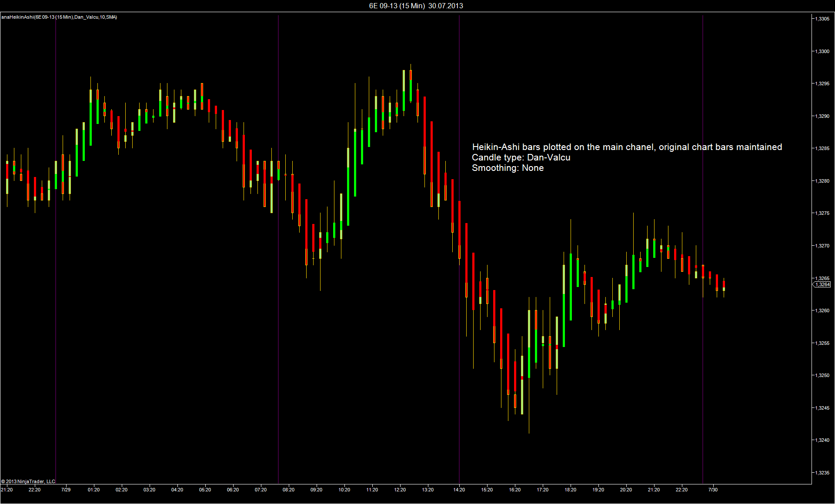The height and width of the screenshot is (504, 835).
Task: Click the Heikin-Ashi annotation text line
Action: [x=627, y=147]
